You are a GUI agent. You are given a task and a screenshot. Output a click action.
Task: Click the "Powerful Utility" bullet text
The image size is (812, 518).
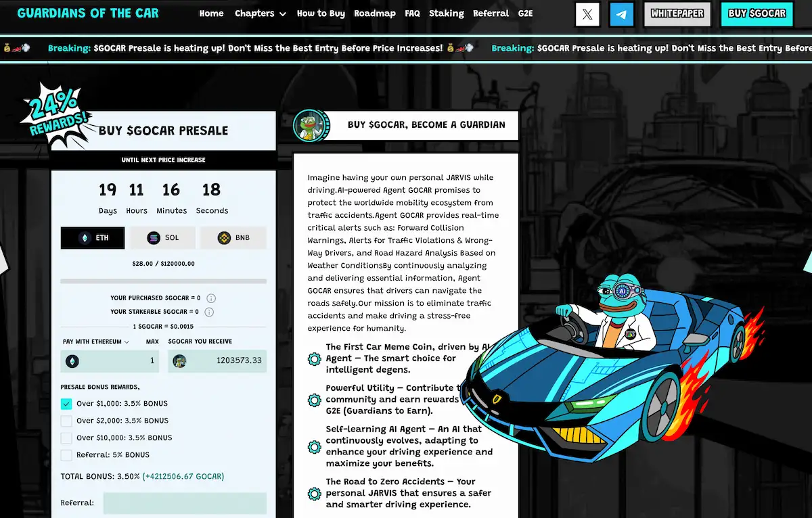(392, 399)
